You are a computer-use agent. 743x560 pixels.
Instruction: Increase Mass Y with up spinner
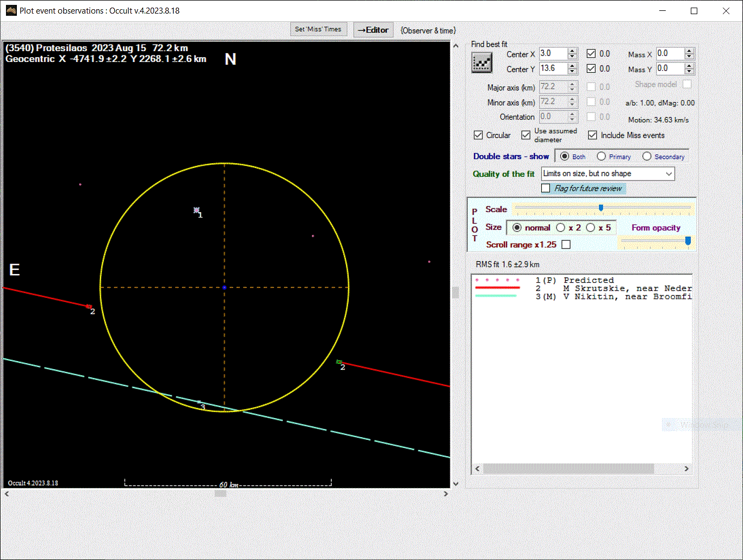click(x=690, y=66)
